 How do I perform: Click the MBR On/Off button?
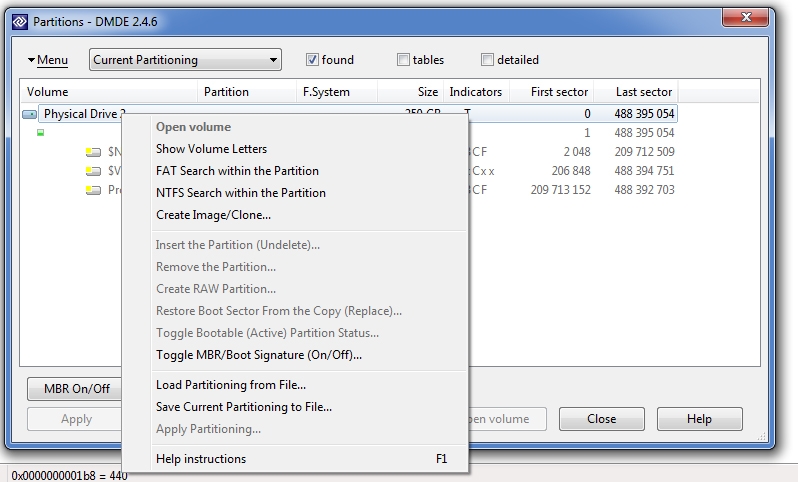tap(74, 389)
